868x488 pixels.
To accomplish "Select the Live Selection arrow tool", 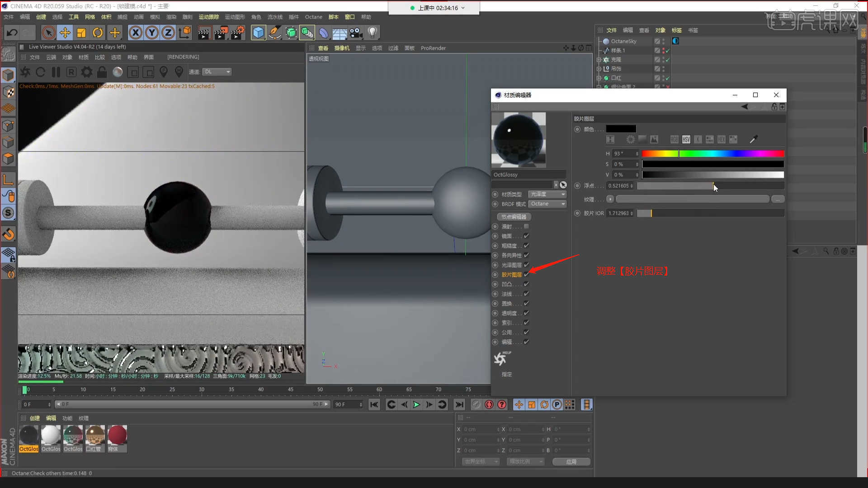I will (48, 33).
